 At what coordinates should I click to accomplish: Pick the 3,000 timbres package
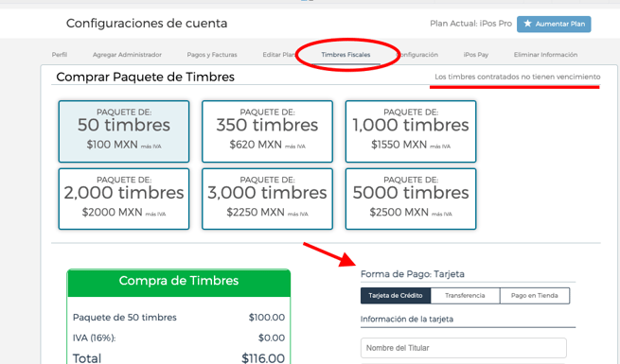click(267, 199)
